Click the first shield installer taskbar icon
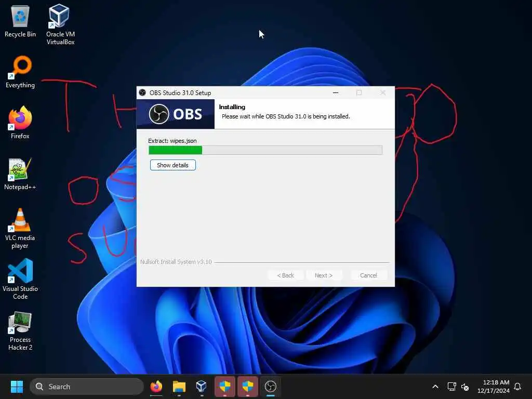Image resolution: width=532 pixels, height=399 pixels. coord(224,387)
